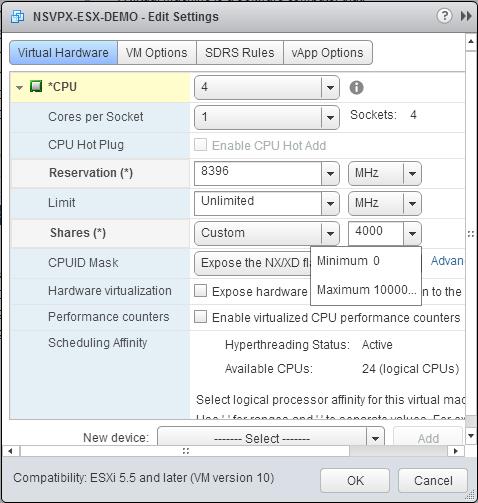
Task: Open the Reservation MHz unit dropdown
Action: 385,173
